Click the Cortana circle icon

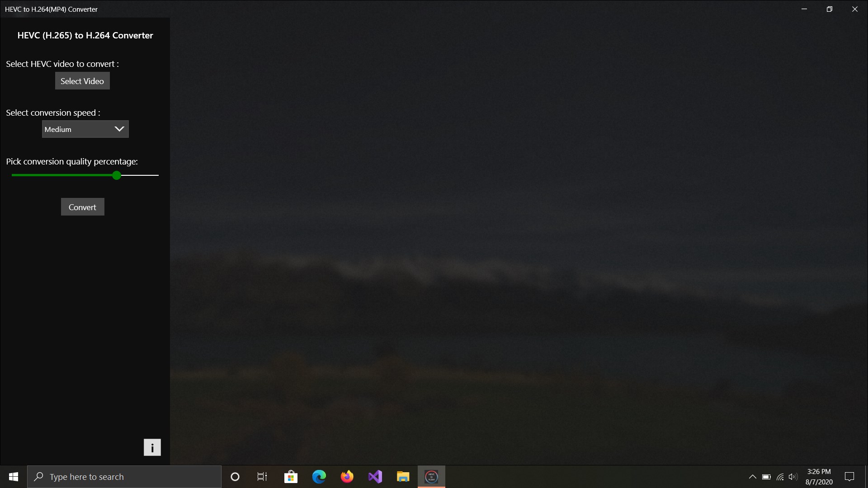tap(235, 477)
